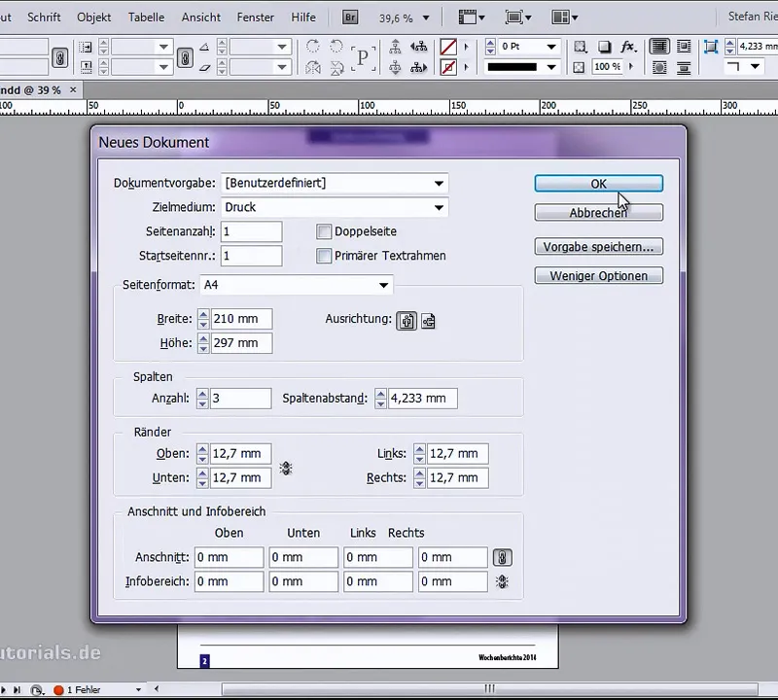The height and width of the screenshot is (700, 778).
Task: Click the Spalten Anzahl field
Action: pos(240,399)
